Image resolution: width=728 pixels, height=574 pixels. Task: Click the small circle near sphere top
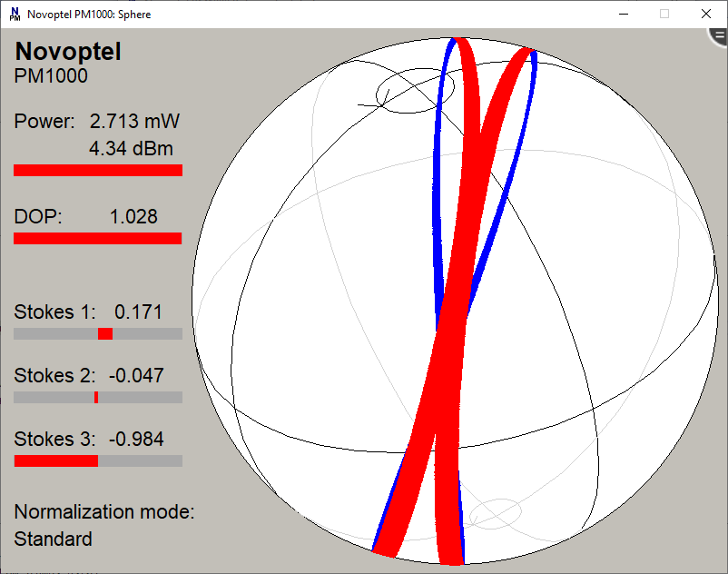coord(408,93)
